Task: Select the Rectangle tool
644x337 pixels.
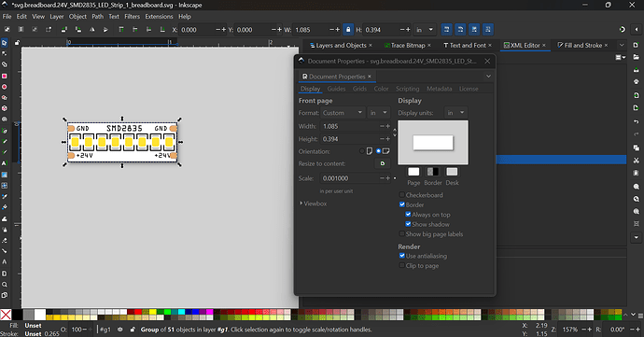Action: pyautogui.click(x=5, y=76)
